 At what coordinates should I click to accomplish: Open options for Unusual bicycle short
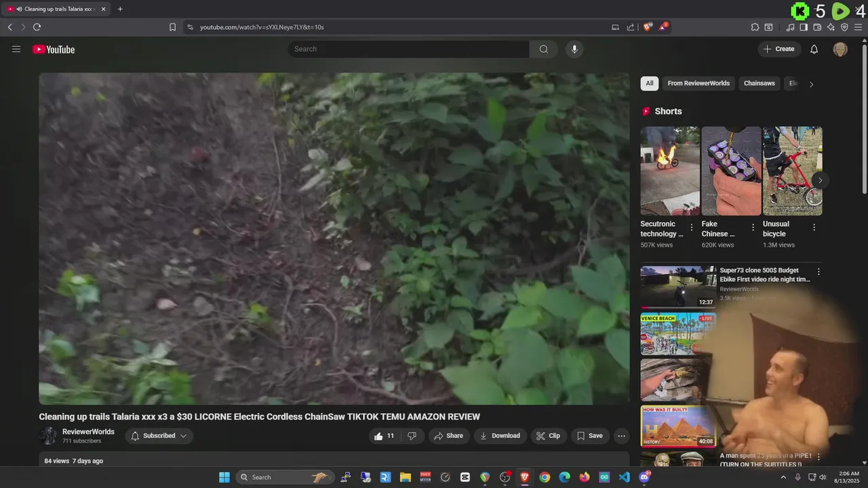(x=814, y=228)
